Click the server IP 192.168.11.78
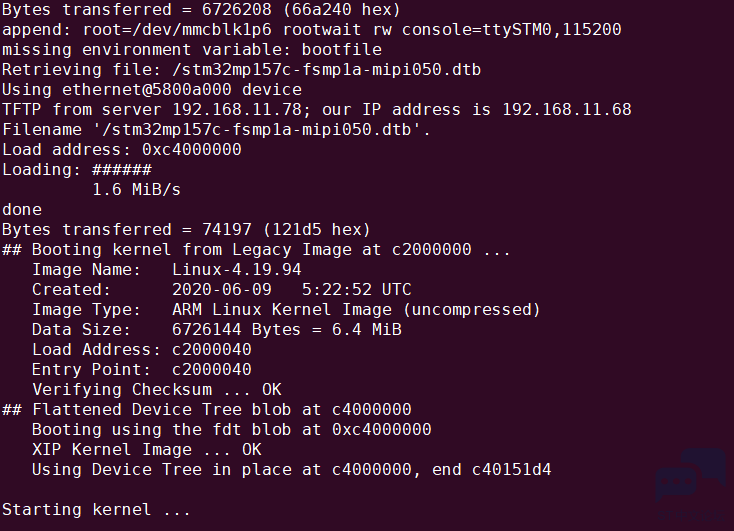 click(x=237, y=110)
